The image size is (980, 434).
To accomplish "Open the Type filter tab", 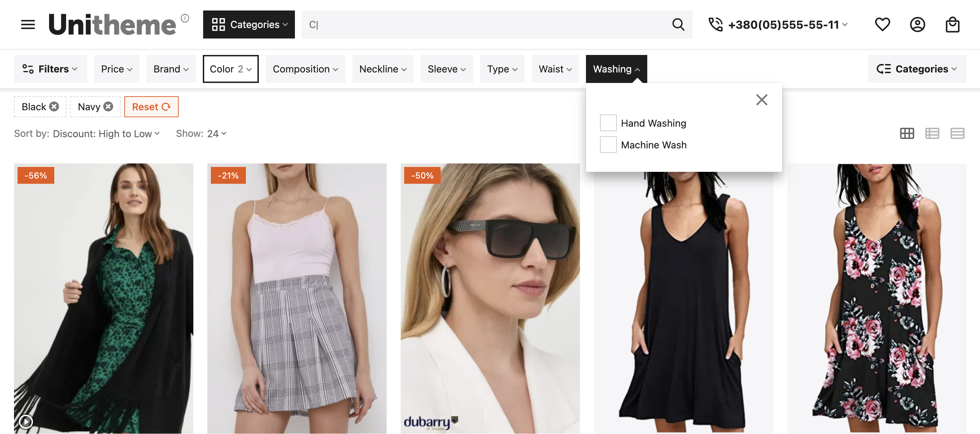I will click(502, 69).
